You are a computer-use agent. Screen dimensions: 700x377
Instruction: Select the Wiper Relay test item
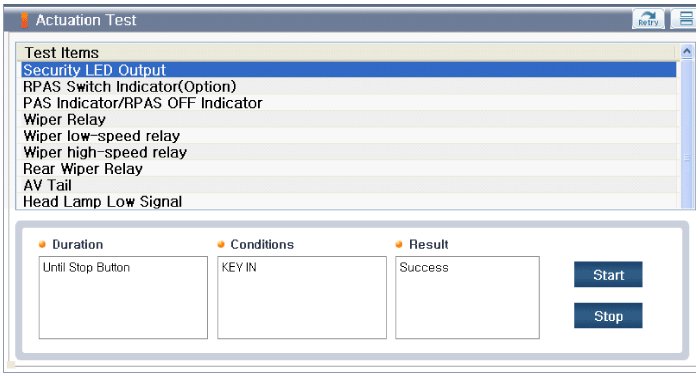pos(349,120)
